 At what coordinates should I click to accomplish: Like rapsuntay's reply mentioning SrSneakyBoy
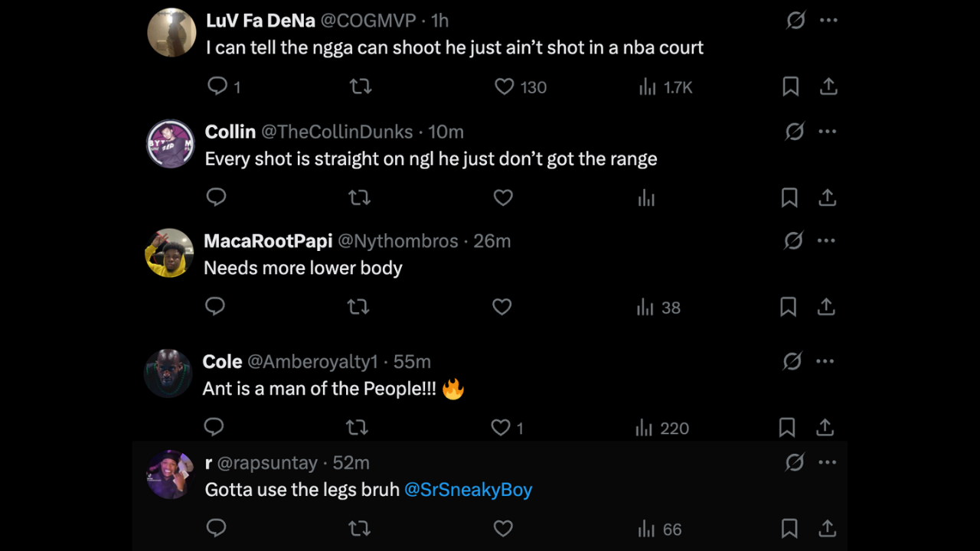pyautogui.click(x=503, y=528)
